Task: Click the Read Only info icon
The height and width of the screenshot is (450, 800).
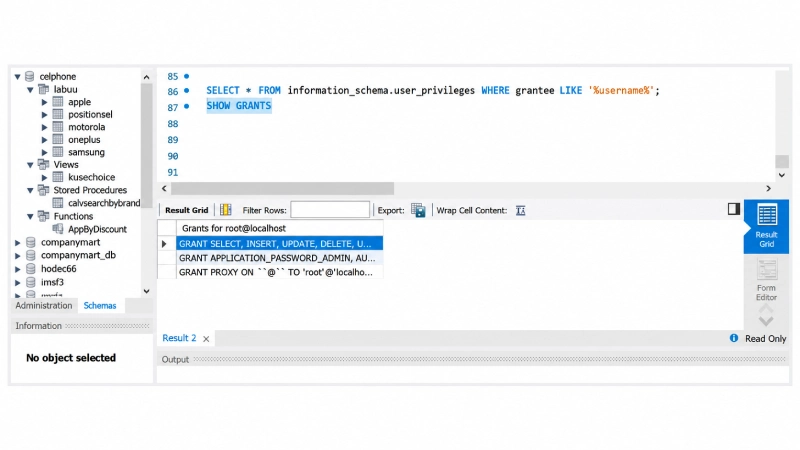Action: coord(734,338)
